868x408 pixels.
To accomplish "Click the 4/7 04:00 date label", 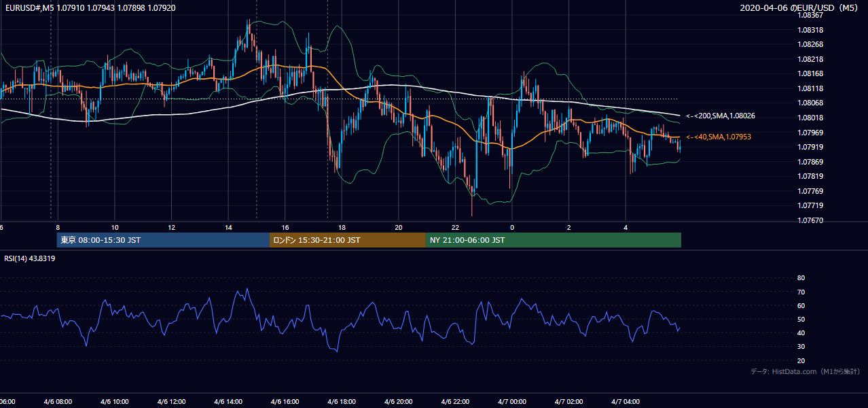I will [626, 402].
